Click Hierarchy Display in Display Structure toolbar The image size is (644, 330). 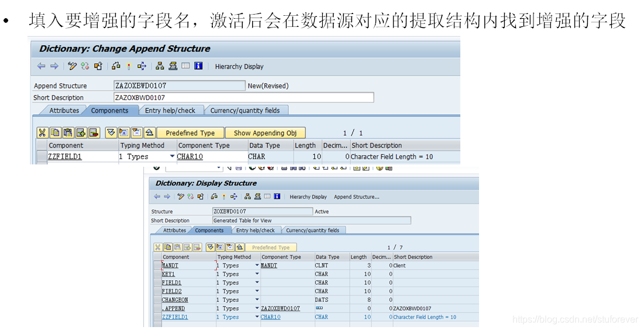point(308,197)
